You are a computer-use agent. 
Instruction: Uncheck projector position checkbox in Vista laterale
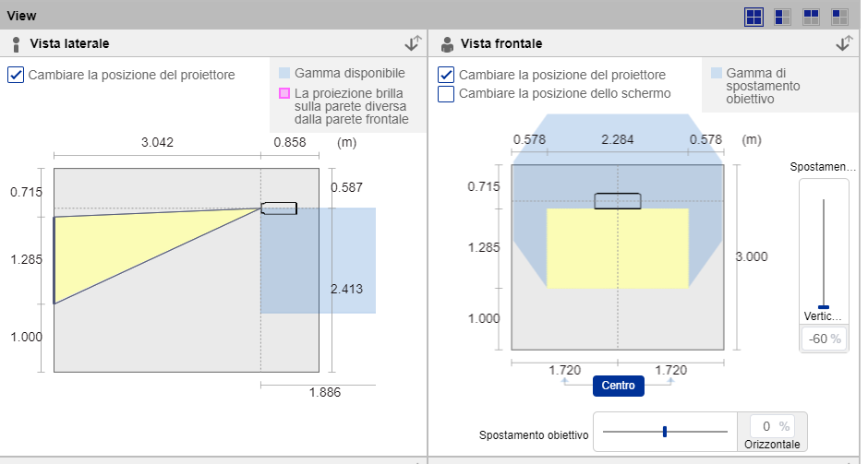coord(16,75)
